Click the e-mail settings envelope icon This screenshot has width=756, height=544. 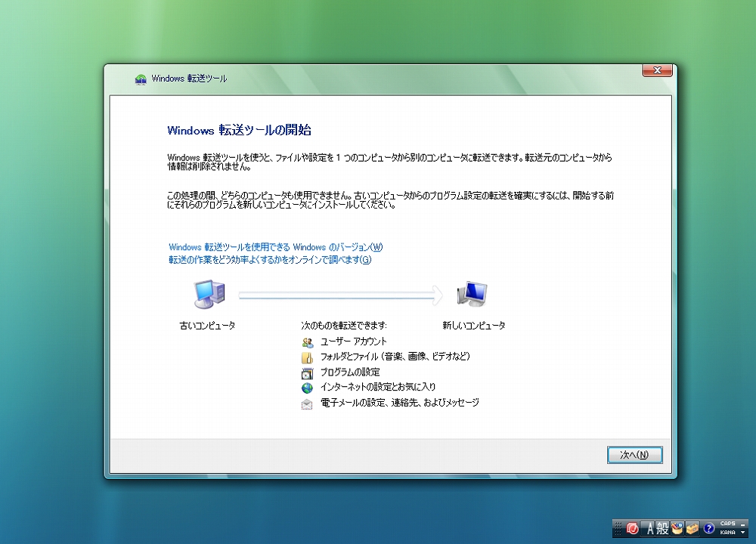click(x=307, y=403)
